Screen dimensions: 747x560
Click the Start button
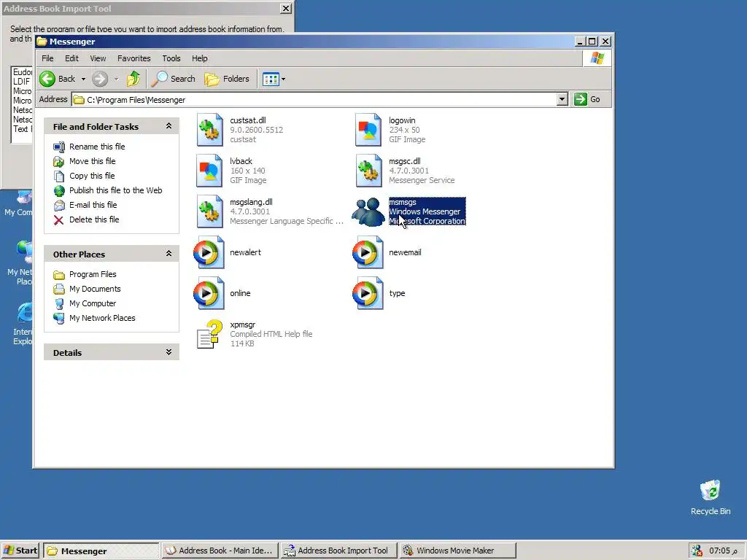(x=20, y=551)
